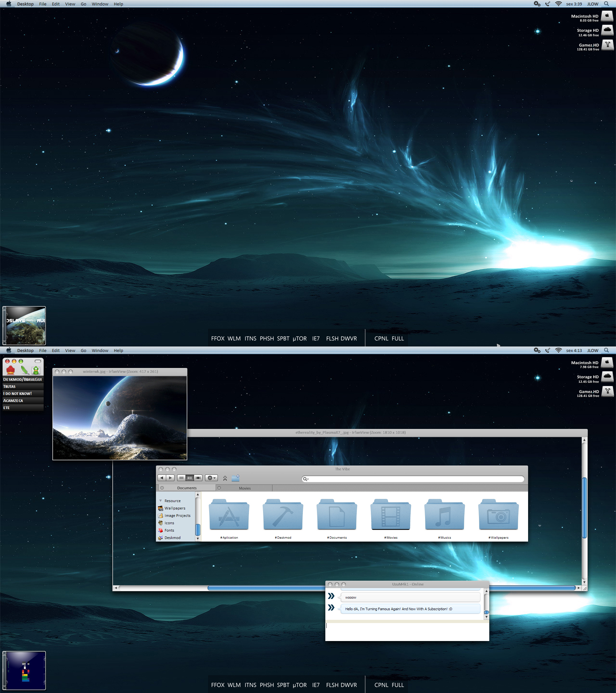Click the phone icon in the lower menu bar
Viewport: 616px width, 693px height.
click(548, 350)
